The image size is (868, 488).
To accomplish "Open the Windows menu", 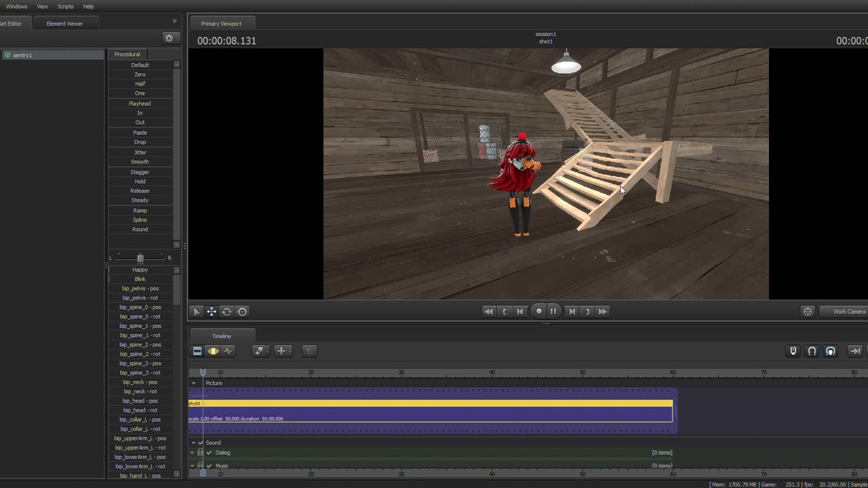I will pos(16,6).
